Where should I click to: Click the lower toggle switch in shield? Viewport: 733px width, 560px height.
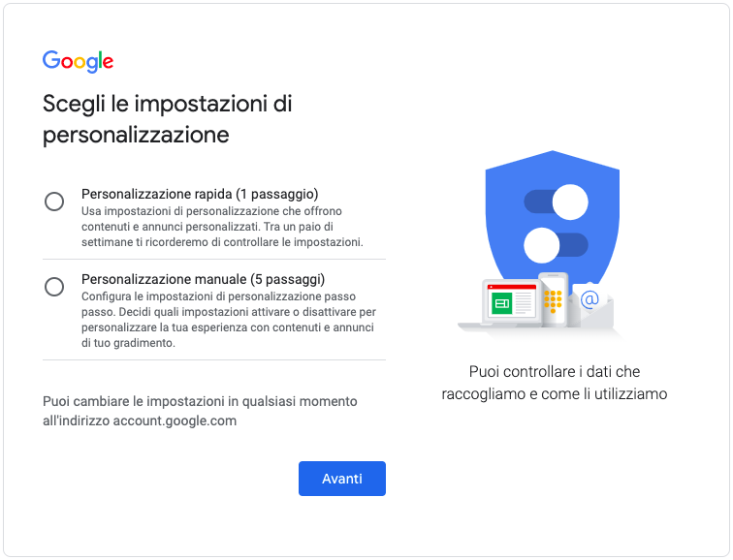tap(556, 245)
